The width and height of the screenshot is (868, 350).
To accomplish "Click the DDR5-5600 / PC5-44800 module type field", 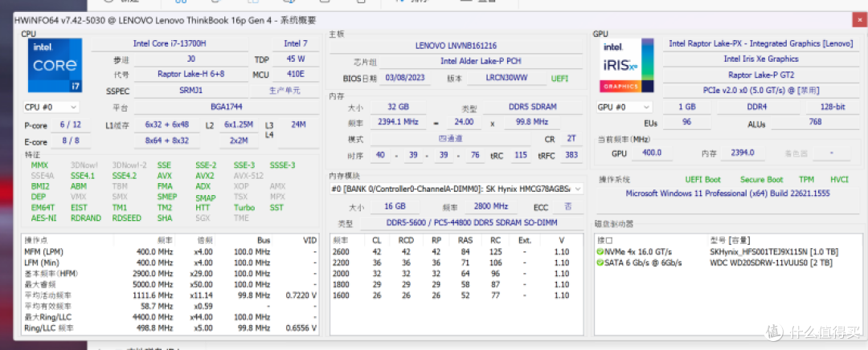I will pyautogui.click(x=472, y=222).
